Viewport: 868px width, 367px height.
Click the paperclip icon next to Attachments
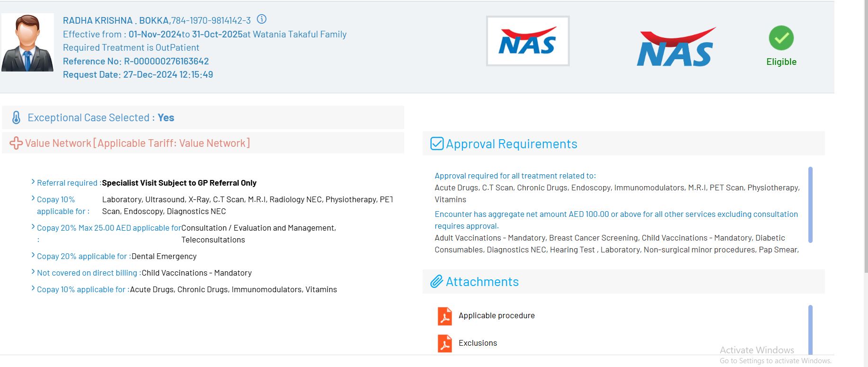click(x=436, y=282)
